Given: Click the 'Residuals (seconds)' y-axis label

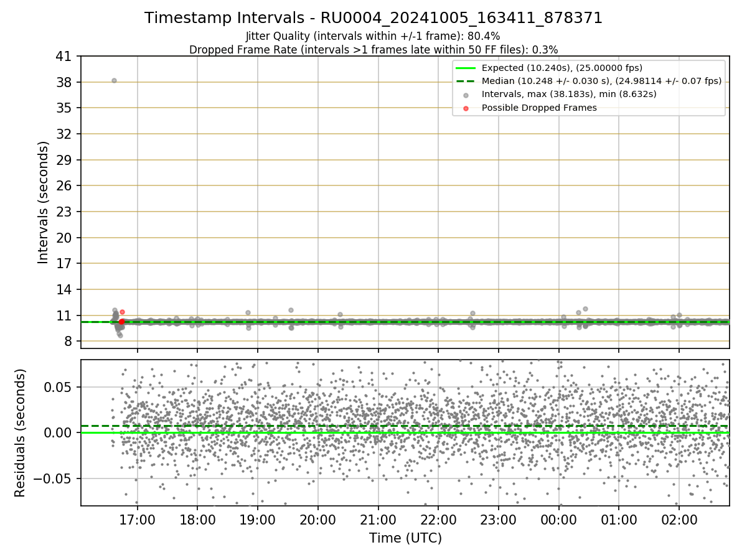Looking at the screenshot, I should (21, 432).
